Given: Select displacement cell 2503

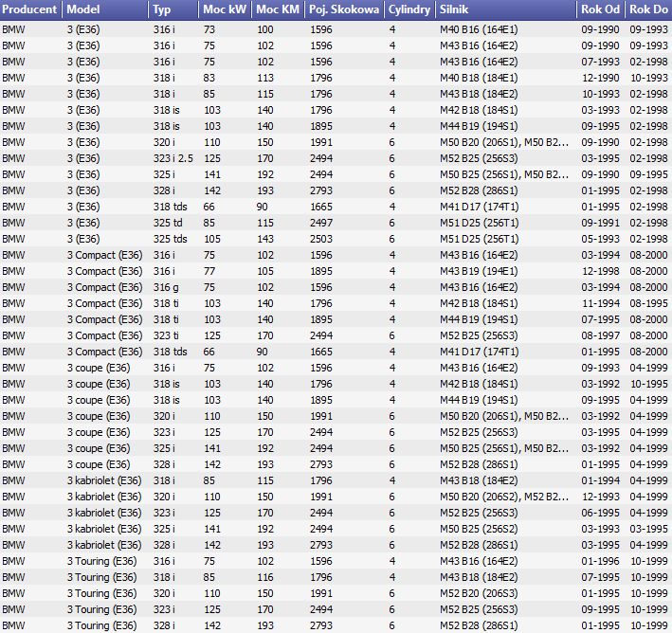Looking at the screenshot, I should 321,239.
